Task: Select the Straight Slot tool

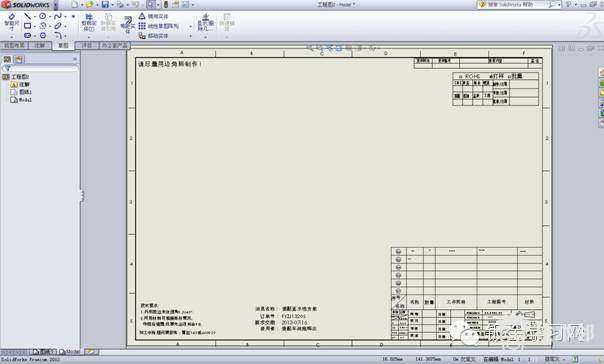Action: point(27,35)
